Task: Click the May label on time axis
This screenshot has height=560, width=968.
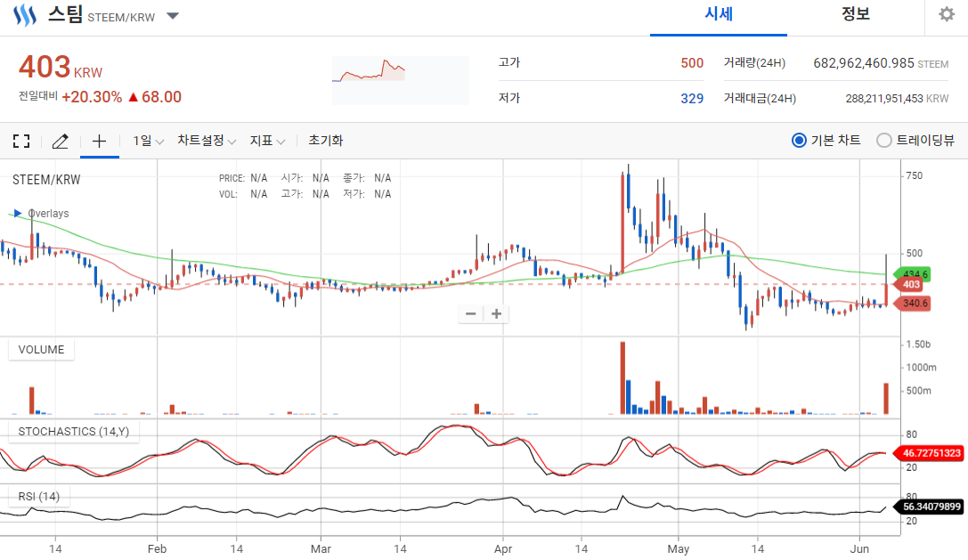Action: coord(679,549)
